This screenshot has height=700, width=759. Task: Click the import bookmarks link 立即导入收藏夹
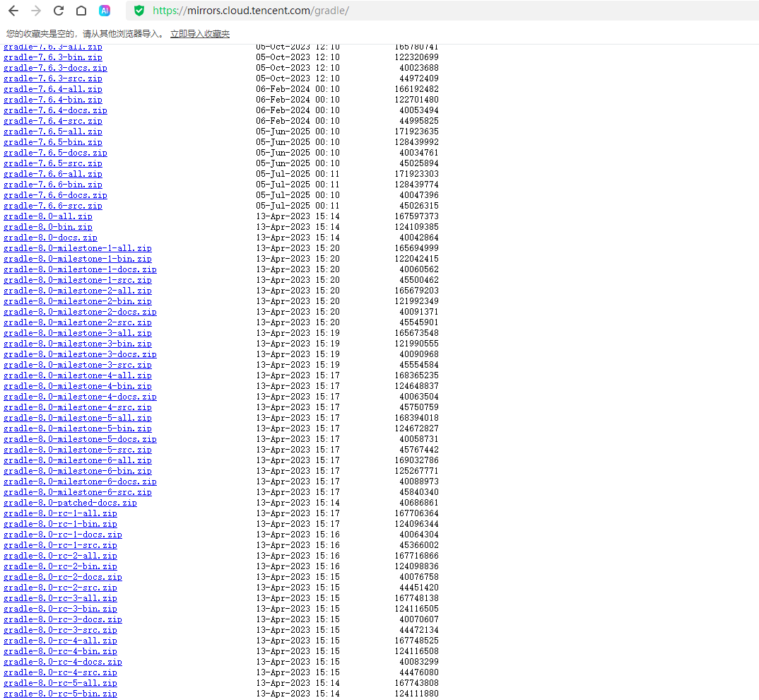[200, 34]
